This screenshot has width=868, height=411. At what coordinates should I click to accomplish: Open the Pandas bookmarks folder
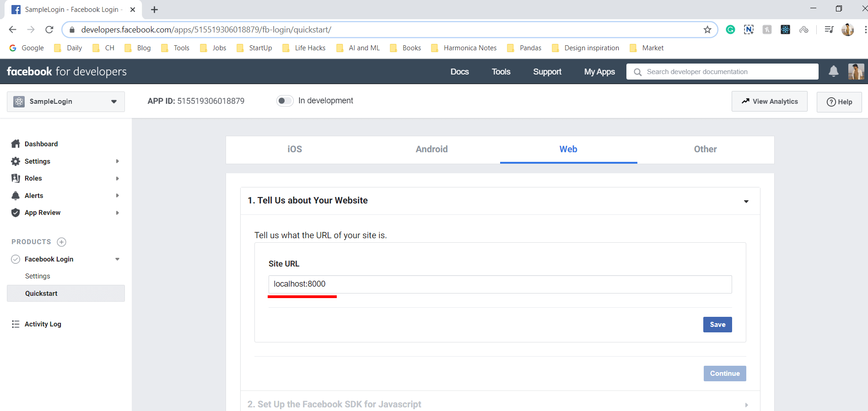[x=524, y=48]
